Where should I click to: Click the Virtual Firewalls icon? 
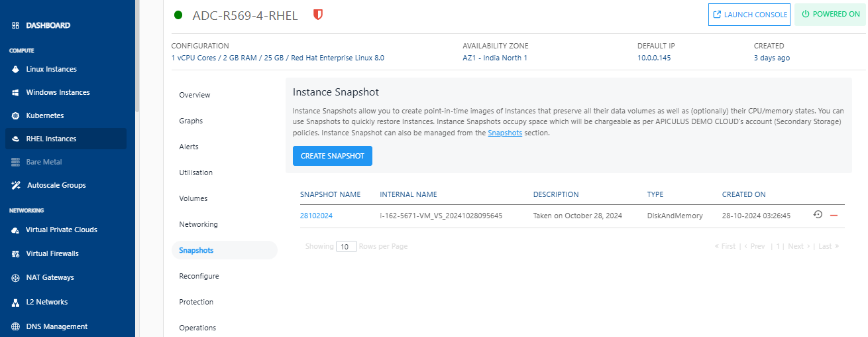[x=15, y=254]
